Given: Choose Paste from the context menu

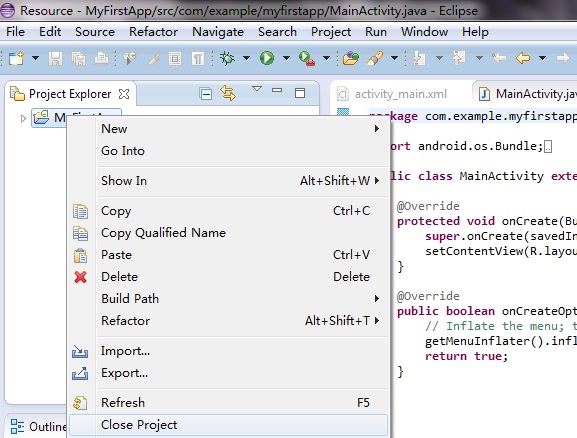Looking at the screenshot, I should click(229, 255).
